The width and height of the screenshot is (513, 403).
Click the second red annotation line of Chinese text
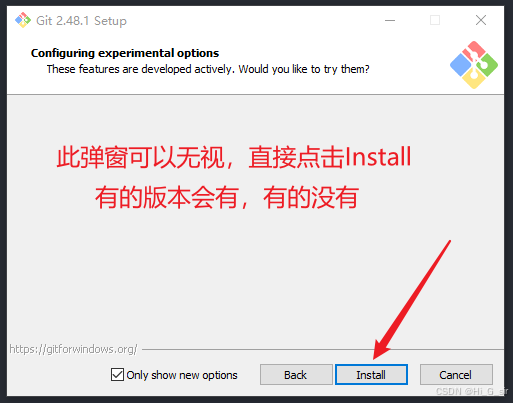(227, 198)
